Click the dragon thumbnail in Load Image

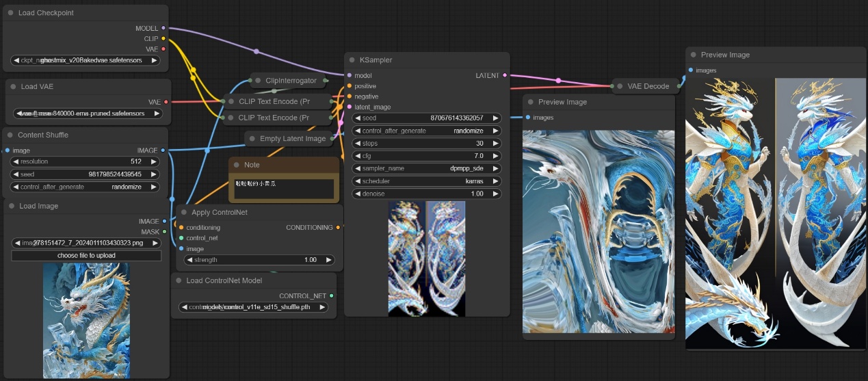(x=86, y=320)
